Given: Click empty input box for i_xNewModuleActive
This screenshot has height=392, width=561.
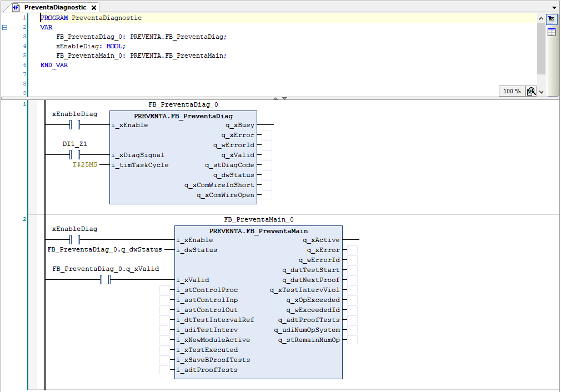Looking at the screenshot, I should (164, 340).
